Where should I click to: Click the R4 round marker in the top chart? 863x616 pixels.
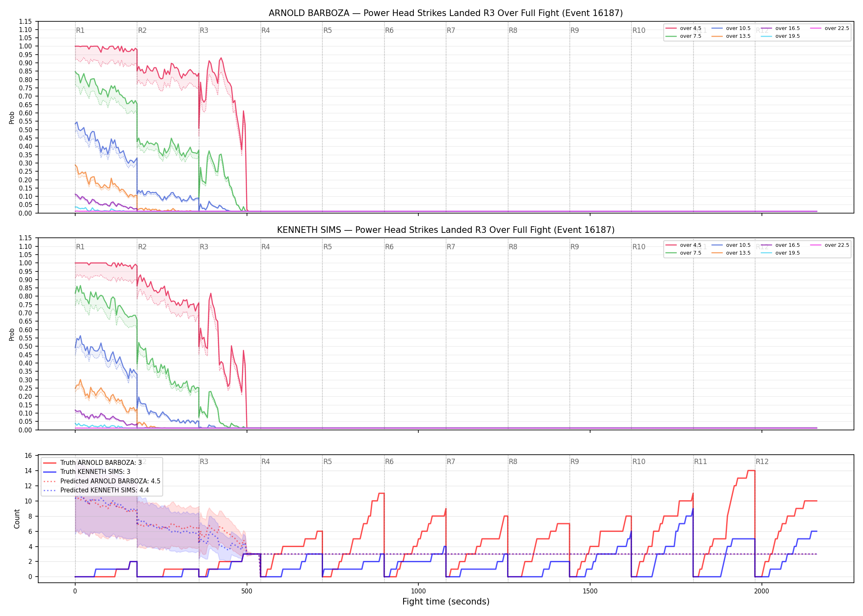click(x=265, y=30)
